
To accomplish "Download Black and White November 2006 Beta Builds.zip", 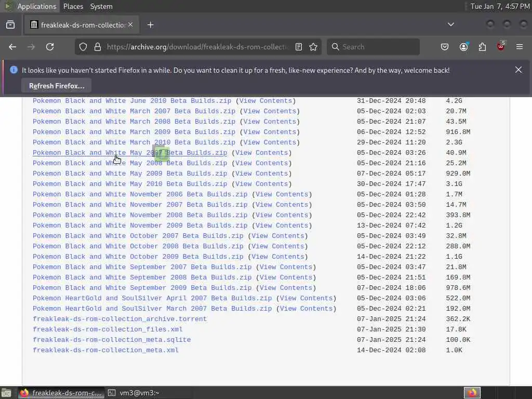I will click(x=140, y=194).
